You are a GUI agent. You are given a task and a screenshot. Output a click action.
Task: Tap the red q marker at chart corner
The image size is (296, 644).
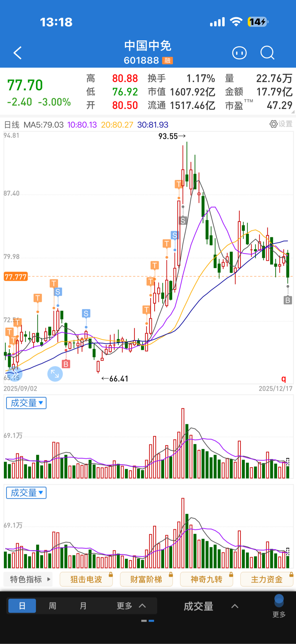284,379
